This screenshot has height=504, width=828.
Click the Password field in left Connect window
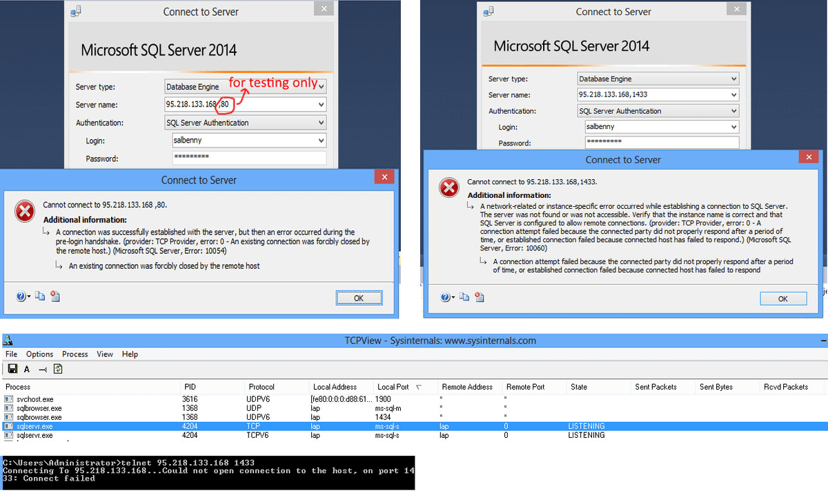point(248,159)
